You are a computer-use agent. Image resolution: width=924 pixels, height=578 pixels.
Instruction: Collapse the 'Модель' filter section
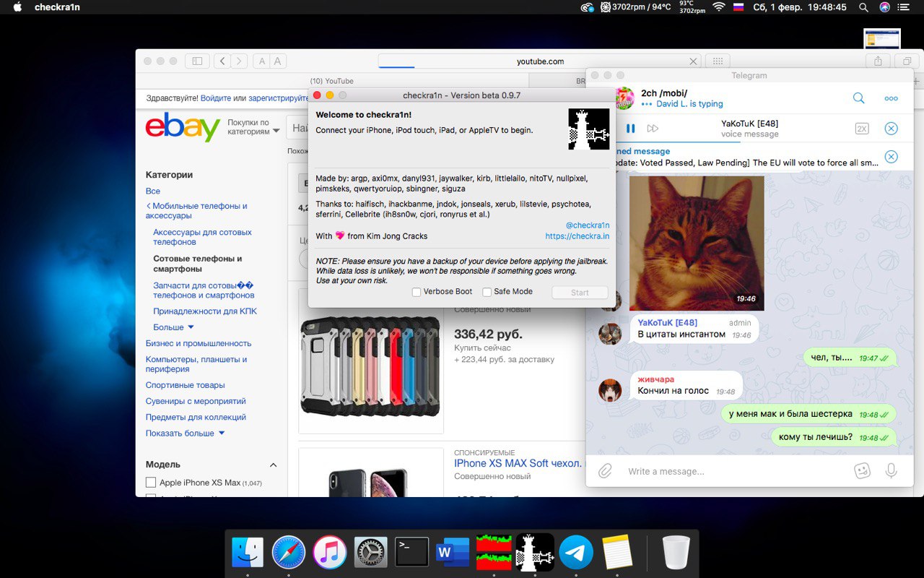click(273, 465)
